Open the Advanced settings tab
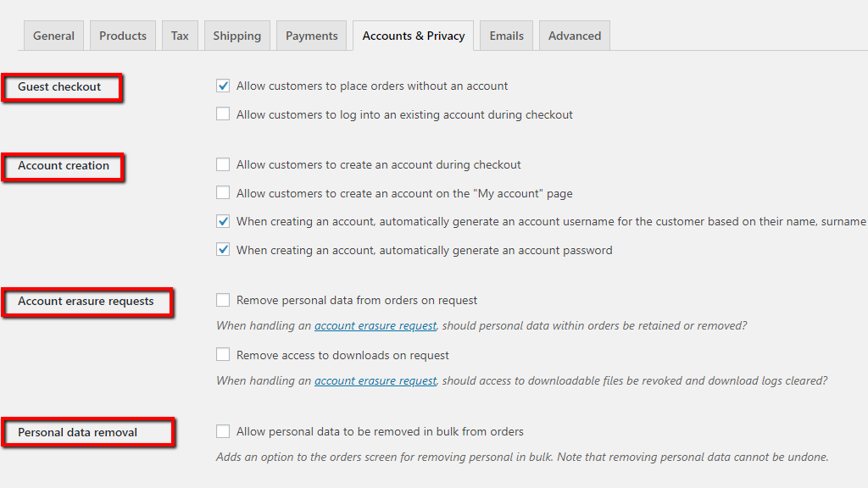 click(574, 36)
